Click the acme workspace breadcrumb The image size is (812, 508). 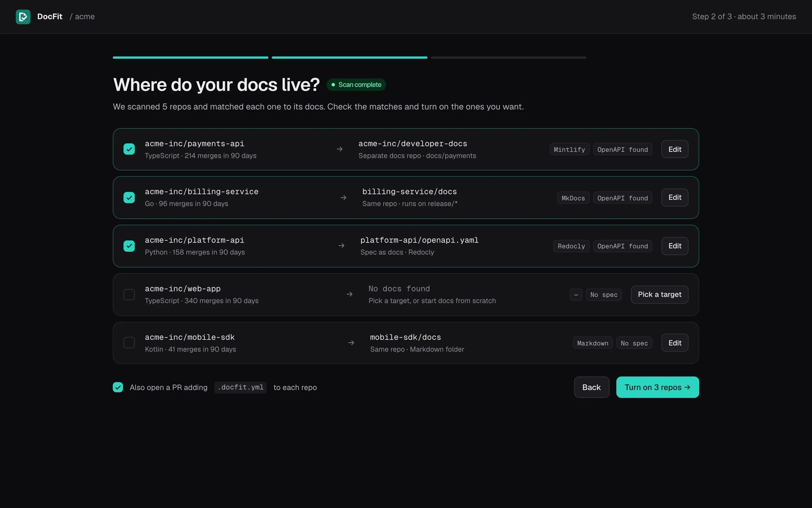click(x=85, y=16)
